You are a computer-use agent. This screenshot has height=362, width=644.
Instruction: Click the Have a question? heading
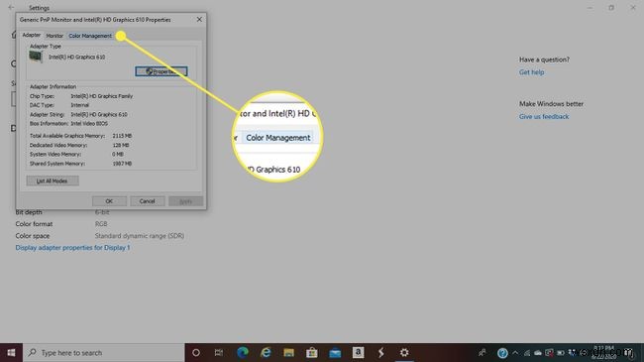click(x=544, y=60)
